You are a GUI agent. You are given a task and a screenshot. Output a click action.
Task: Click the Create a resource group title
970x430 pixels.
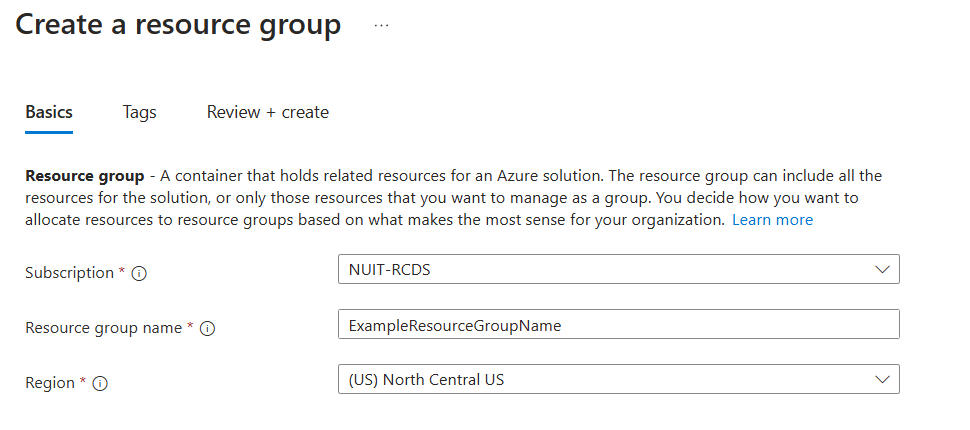[x=178, y=25]
